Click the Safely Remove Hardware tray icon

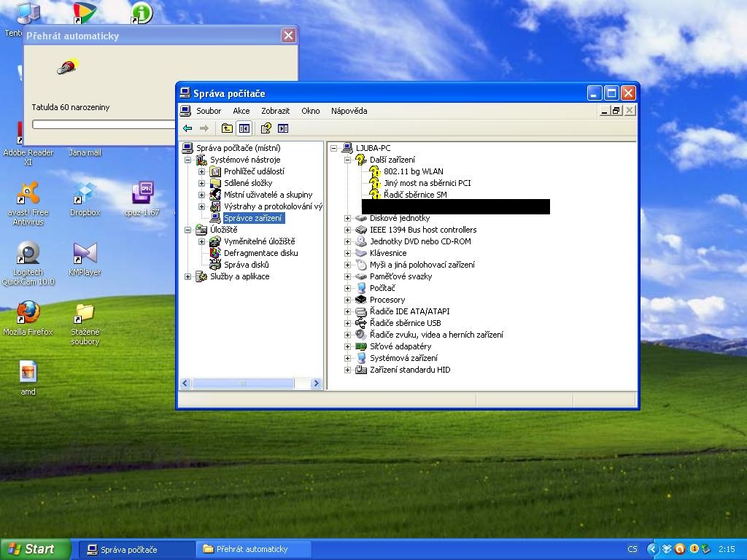click(705, 549)
